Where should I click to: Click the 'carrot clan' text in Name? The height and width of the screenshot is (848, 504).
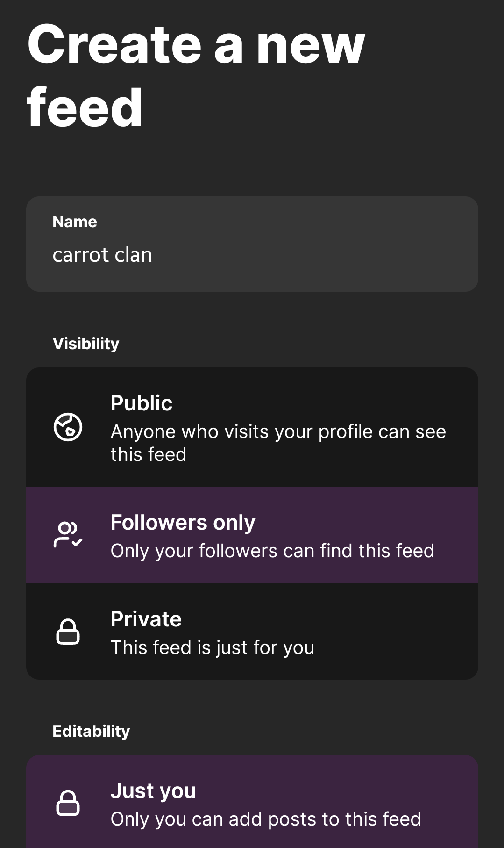click(102, 255)
